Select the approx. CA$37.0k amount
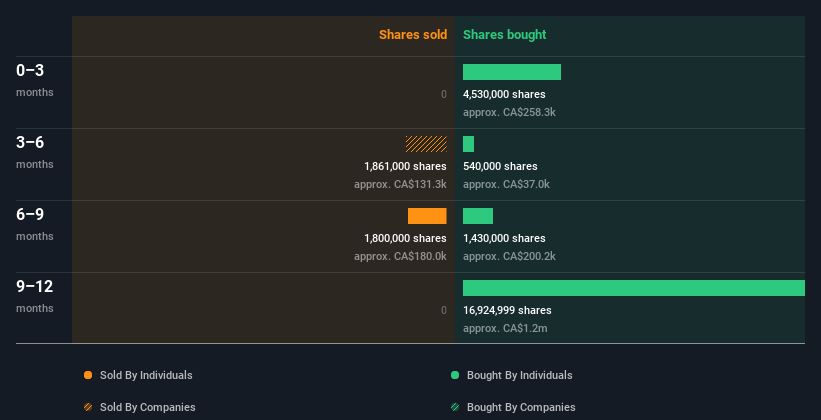The width and height of the screenshot is (821, 420). [506, 184]
